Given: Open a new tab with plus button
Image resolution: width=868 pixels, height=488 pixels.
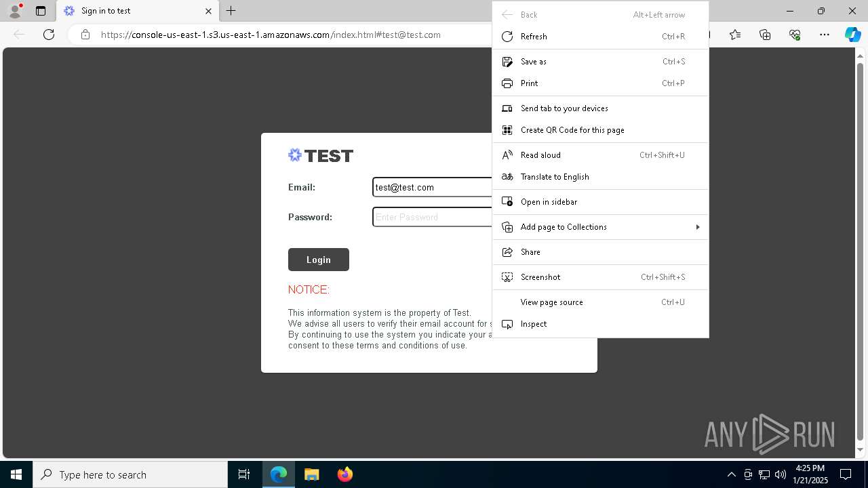Looking at the screenshot, I should pos(231,11).
